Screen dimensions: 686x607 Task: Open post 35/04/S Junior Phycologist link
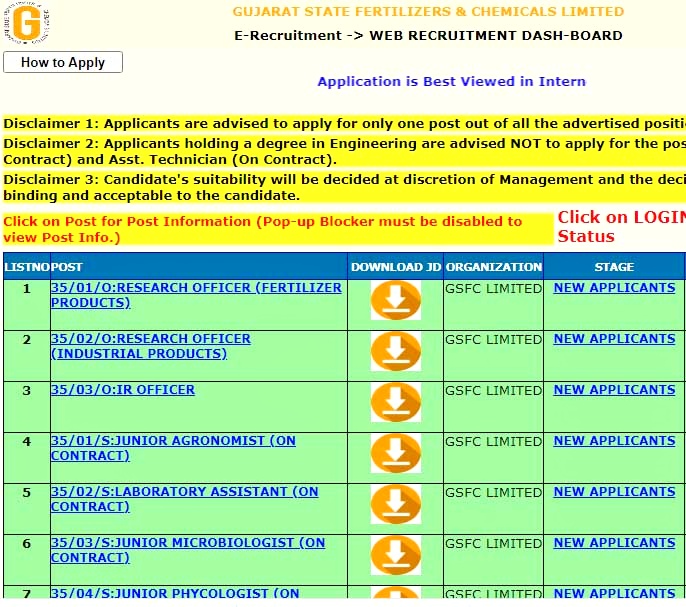(x=175, y=593)
